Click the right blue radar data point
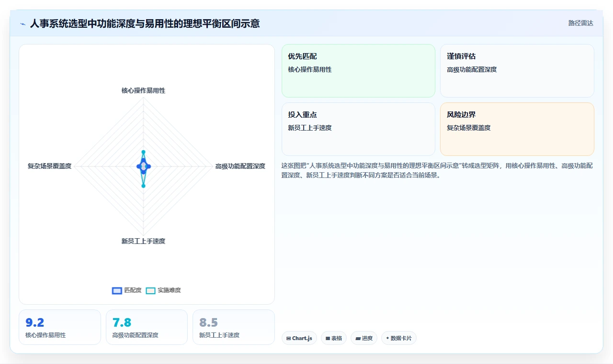This screenshot has width=613, height=364. coord(148,166)
